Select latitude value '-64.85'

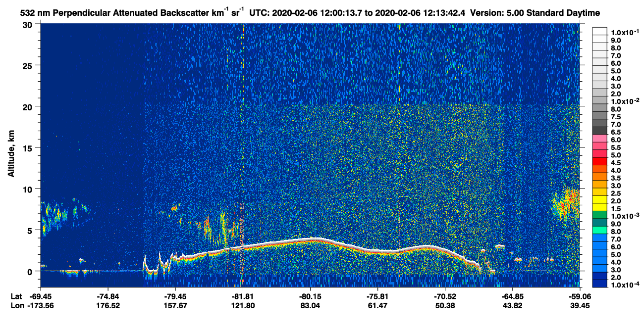point(512,296)
